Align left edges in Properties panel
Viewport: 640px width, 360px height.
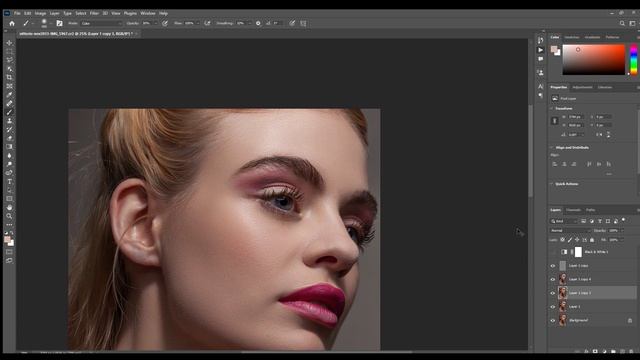point(554,164)
